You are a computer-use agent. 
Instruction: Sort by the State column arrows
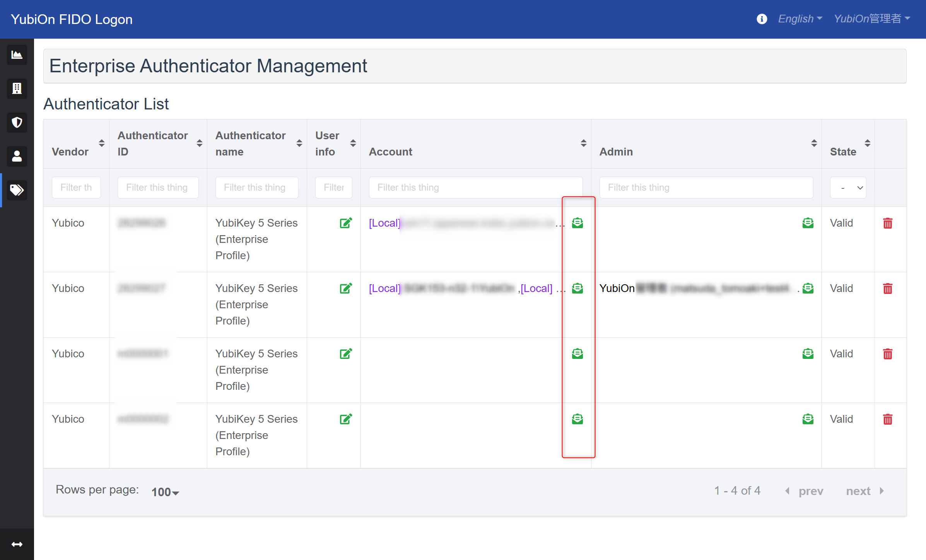[x=868, y=143]
